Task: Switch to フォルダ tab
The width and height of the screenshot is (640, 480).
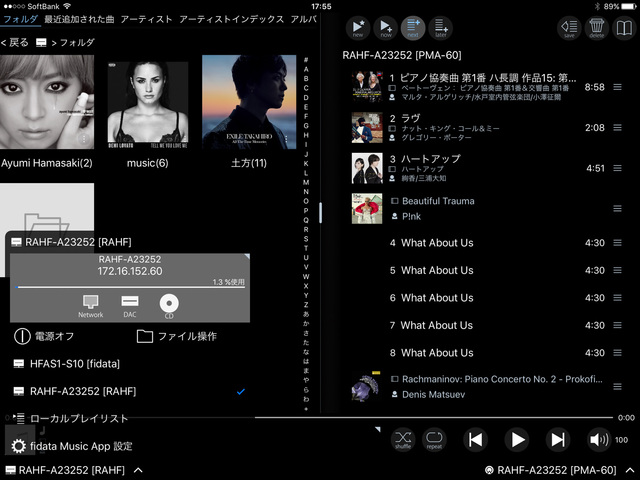Action: [x=20, y=19]
